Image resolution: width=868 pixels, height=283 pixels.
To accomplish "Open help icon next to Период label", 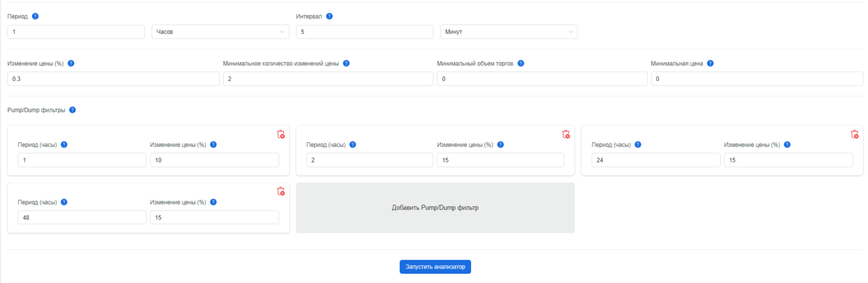I will point(35,16).
